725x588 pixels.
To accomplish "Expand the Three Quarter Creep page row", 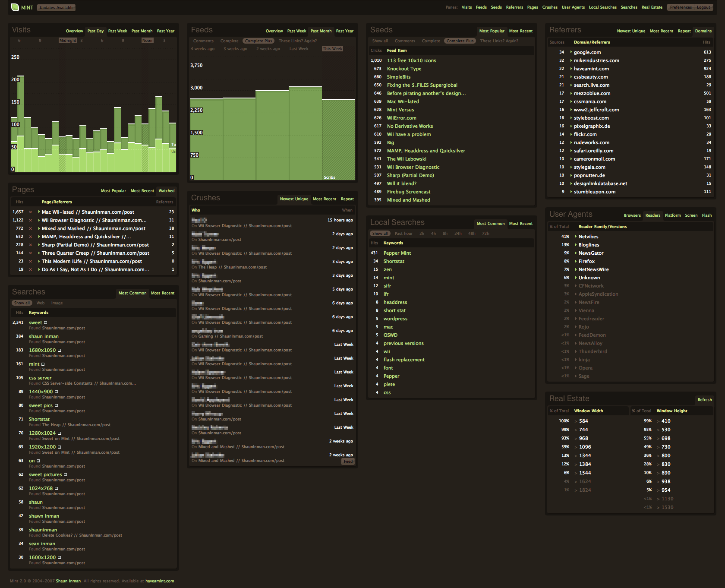I will pos(39,253).
